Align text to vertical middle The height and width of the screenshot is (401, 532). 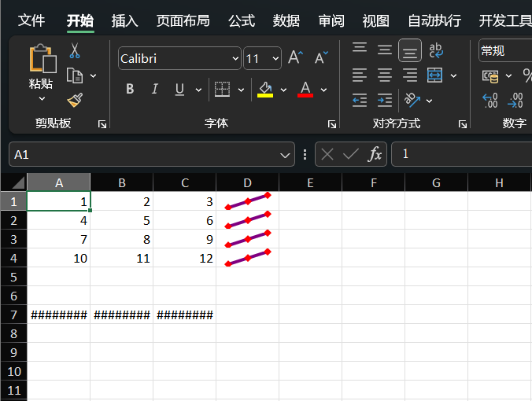pos(385,50)
